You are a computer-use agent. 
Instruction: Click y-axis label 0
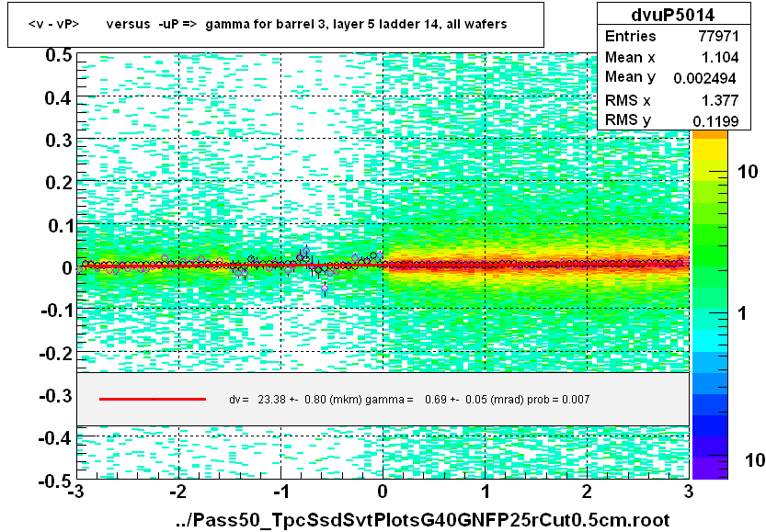click(67, 268)
